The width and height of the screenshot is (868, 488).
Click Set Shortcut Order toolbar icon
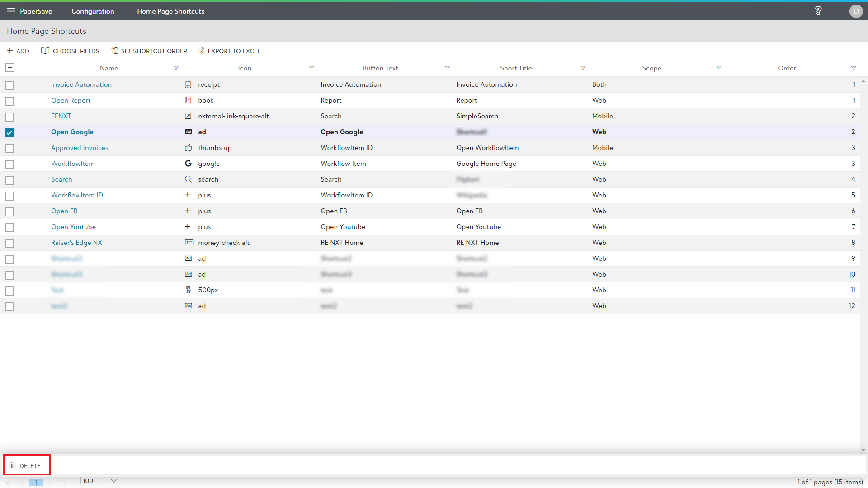coord(114,51)
